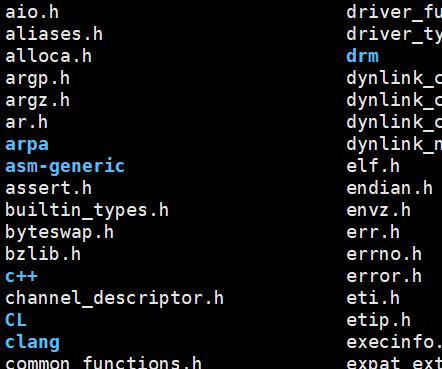Select elf.h in the right column
The width and height of the screenshot is (442, 369).
click(373, 166)
